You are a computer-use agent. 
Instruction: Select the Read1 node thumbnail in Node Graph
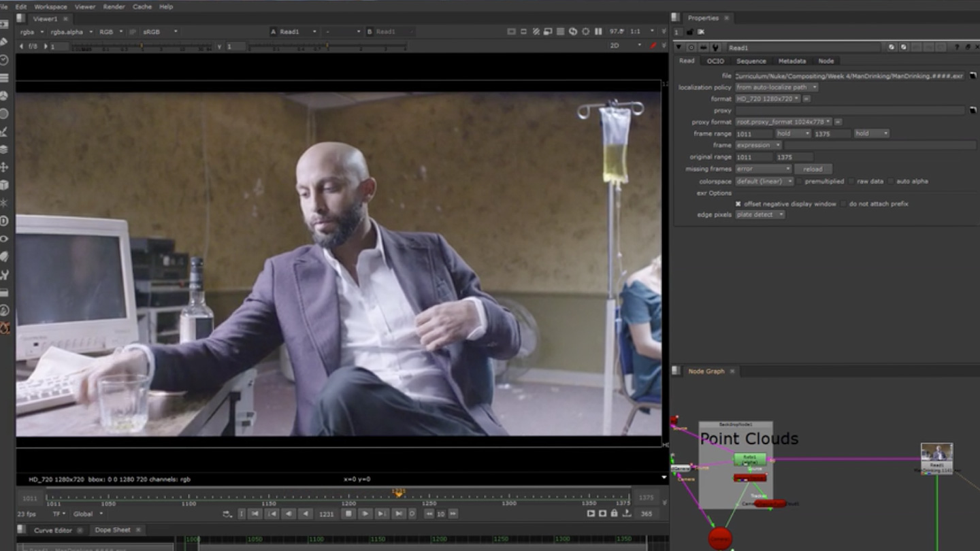click(x=936, y=453)
